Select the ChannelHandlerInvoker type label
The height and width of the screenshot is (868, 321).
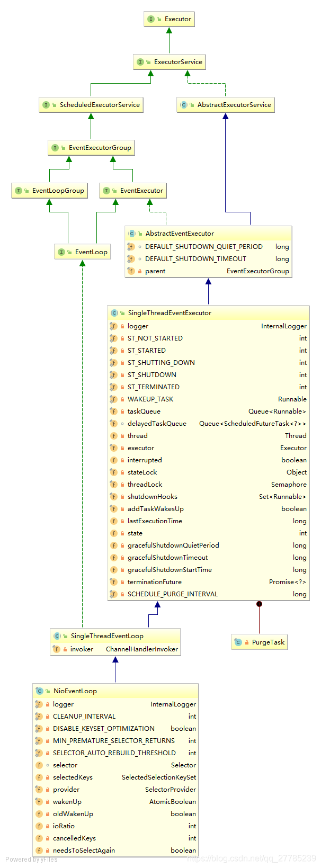click(142, 649)
